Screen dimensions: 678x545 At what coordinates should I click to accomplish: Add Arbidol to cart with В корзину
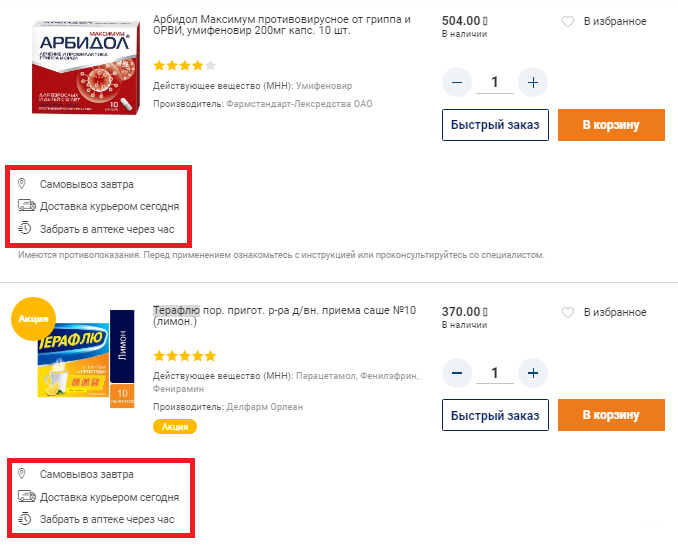611,125
